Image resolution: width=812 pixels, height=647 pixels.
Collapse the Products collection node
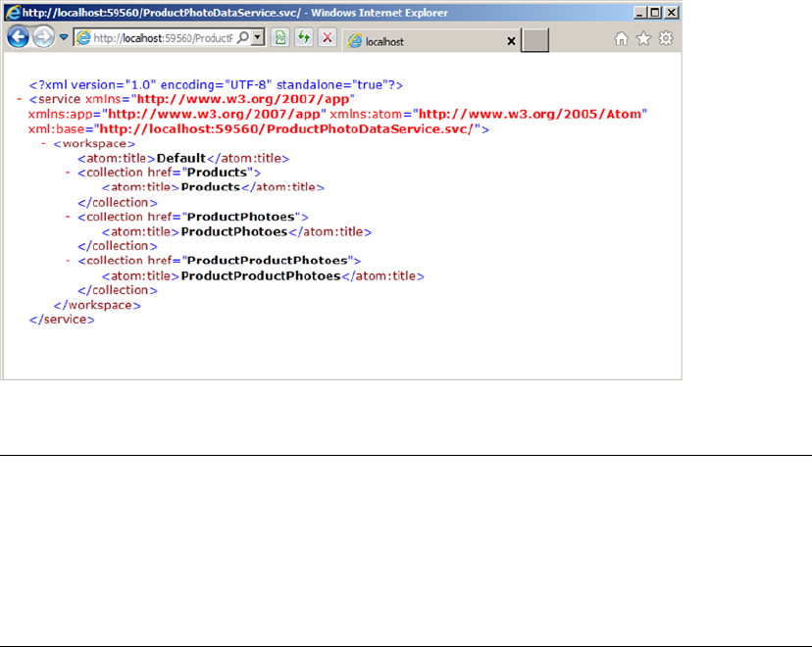tap(68, 173)
